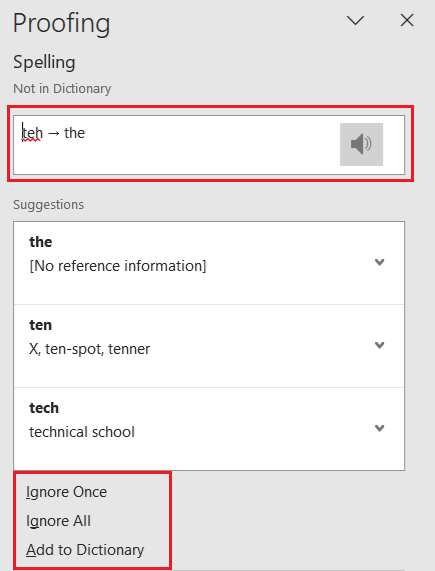Close the Proofing pane

click(x=407, y=20)
